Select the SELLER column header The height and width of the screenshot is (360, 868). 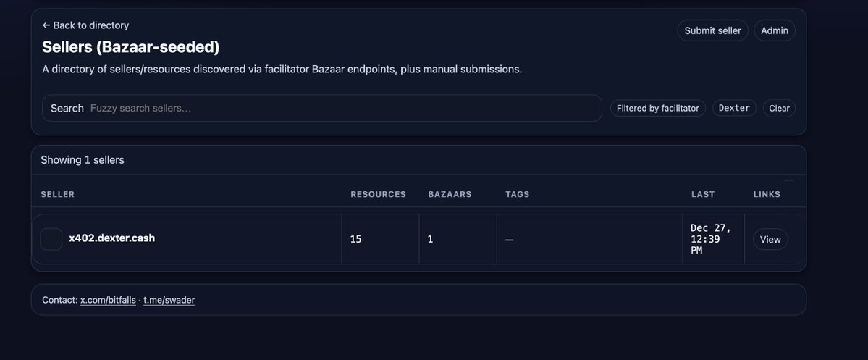click(x=58, y=194)
